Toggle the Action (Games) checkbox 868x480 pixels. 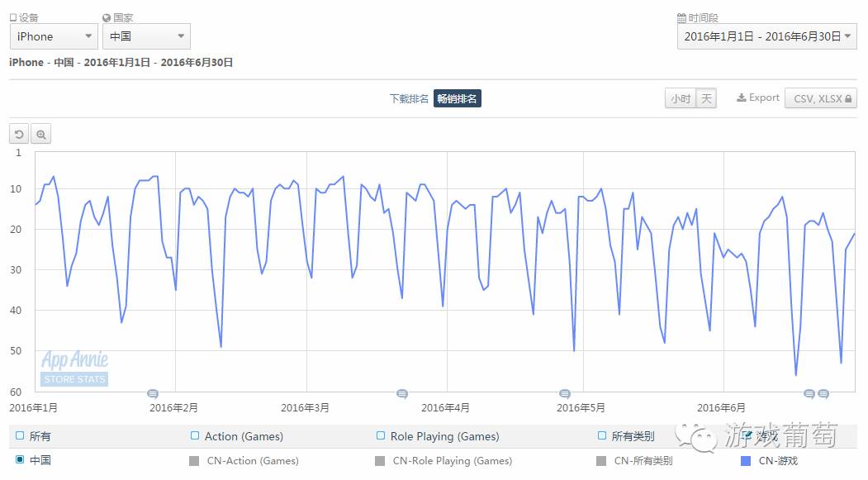194,435
